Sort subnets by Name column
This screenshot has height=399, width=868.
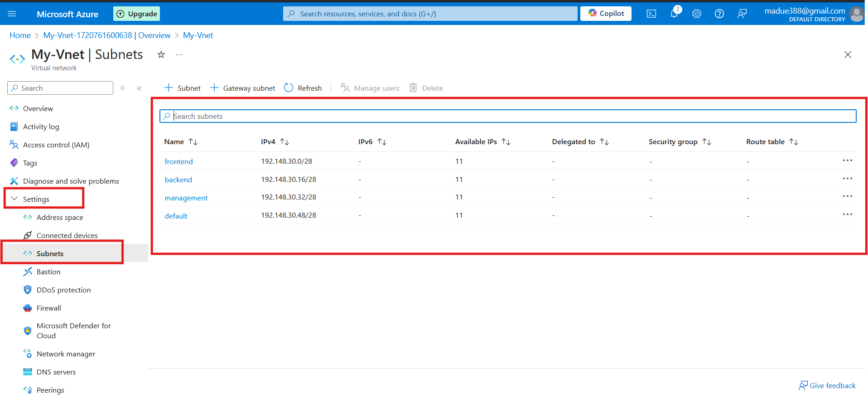[x=181, y=142]
